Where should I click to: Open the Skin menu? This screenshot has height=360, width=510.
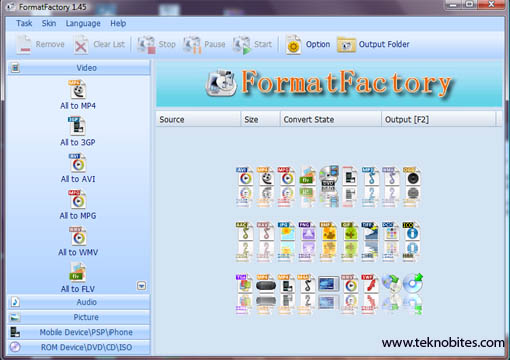(x=49, y=23)
